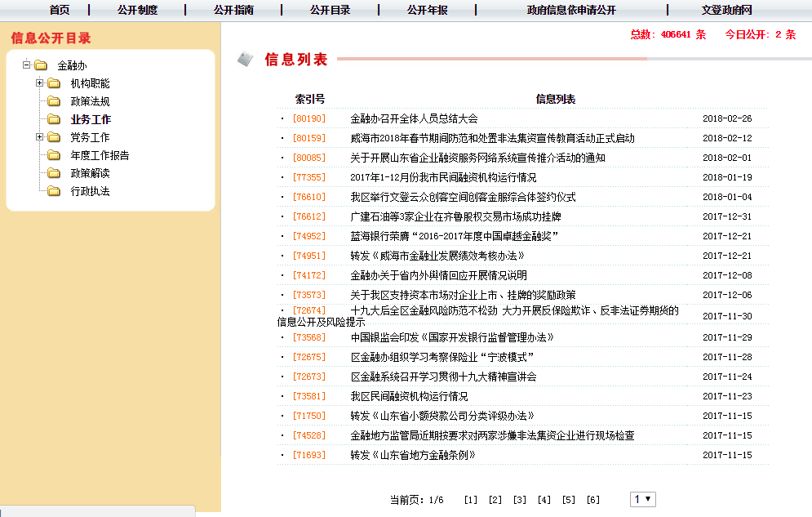
Task: Go to page [3]
Action: tap(519, 500)
